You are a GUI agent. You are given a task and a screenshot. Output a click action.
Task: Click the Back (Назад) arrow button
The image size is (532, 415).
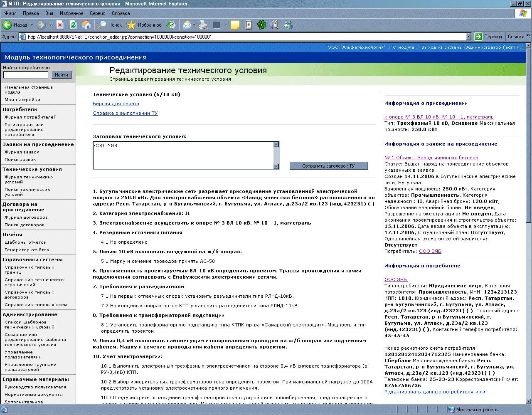[x=15, y=25]
